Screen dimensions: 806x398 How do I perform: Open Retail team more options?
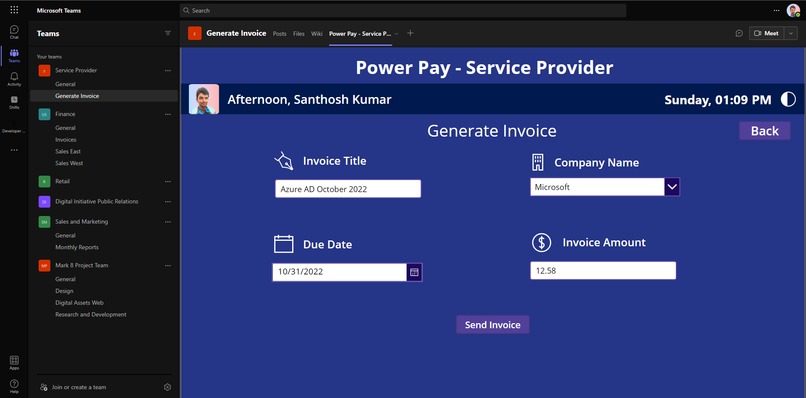point(168,182)
